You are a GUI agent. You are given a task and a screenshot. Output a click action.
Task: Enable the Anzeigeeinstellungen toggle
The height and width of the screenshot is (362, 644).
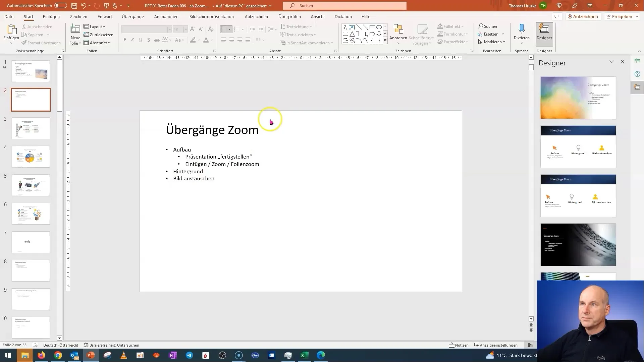coord(496,345)
